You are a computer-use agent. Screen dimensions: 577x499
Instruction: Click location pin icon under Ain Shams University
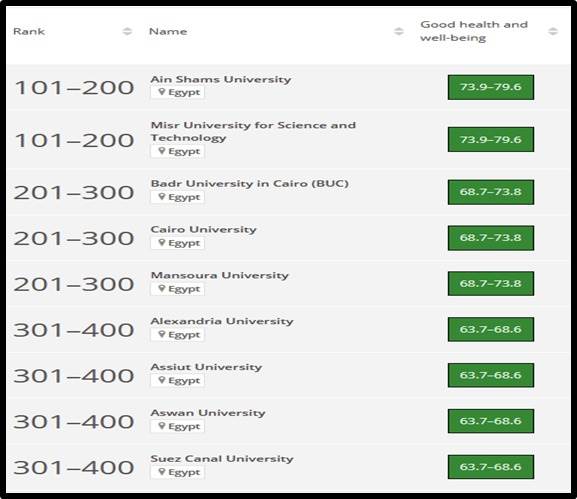(x=162, y=92)
